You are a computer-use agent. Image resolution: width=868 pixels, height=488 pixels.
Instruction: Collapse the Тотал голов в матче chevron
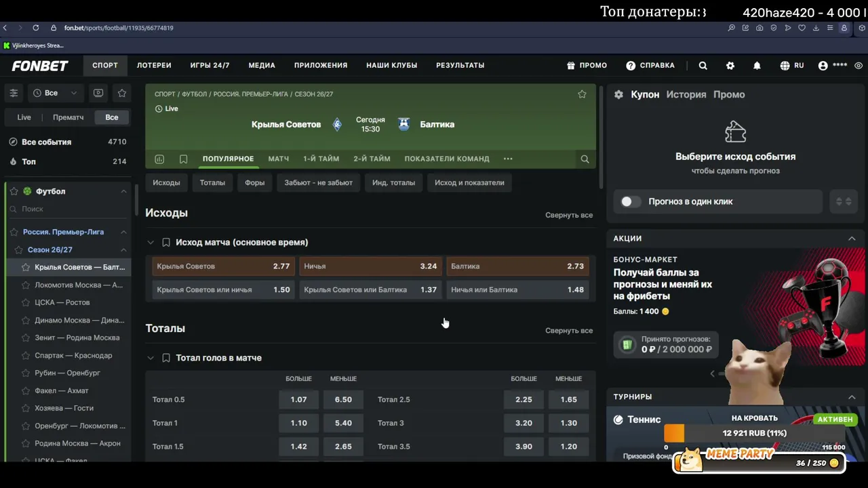tap(151, 358)
